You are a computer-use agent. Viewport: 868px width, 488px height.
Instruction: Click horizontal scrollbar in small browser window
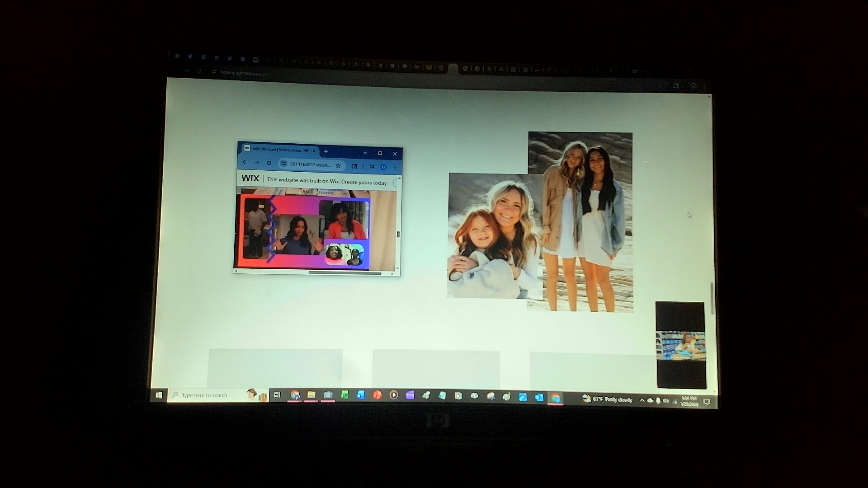tap(344, 272)
